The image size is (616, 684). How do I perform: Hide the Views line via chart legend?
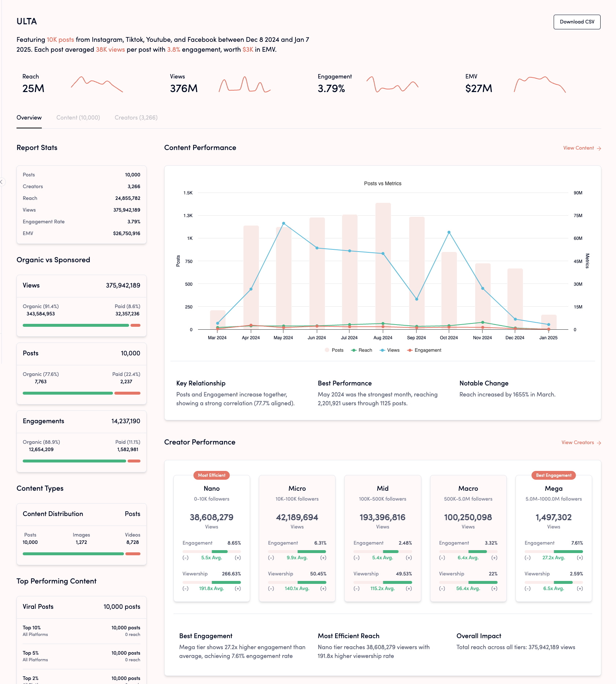tap(390, 350)
